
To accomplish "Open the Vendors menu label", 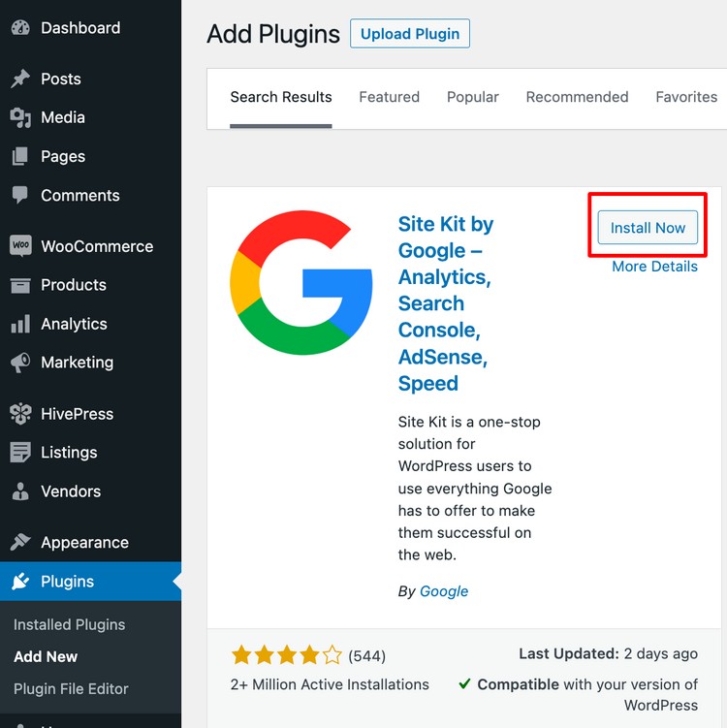I will click(71, 491).
